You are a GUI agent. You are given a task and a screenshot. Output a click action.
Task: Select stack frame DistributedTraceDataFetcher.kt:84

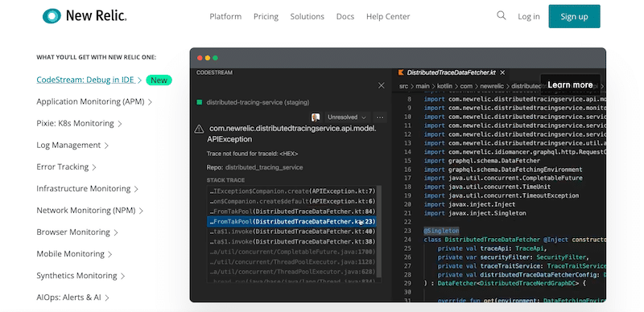(x=292, y=211)
